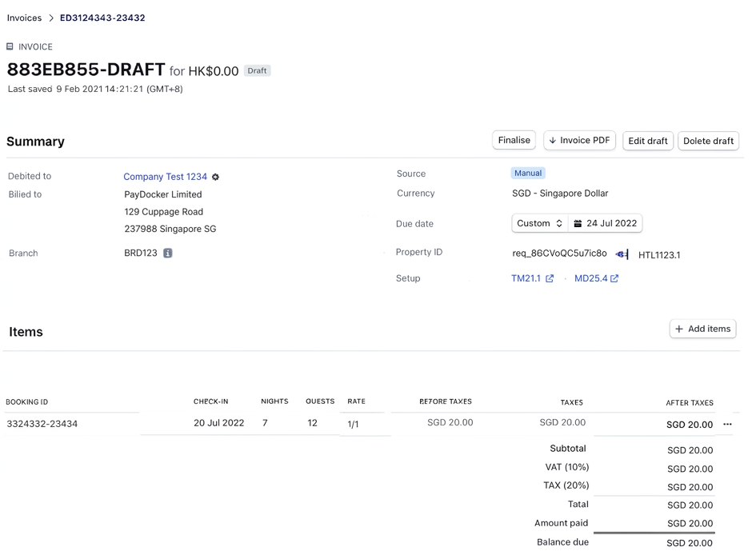This screenshot has height=551, width=756.
Task: Click the invoice icon above the draft title
Action: [10, 46]
